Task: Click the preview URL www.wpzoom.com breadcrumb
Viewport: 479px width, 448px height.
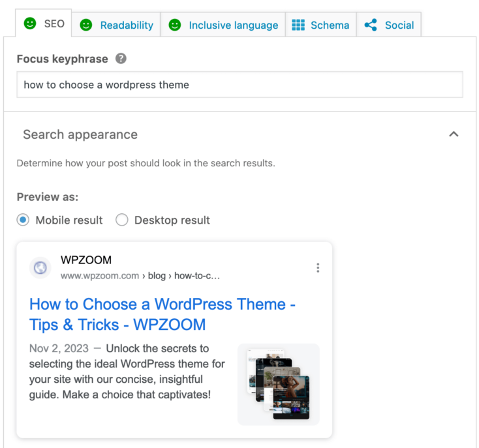Action: coord(140,276)
